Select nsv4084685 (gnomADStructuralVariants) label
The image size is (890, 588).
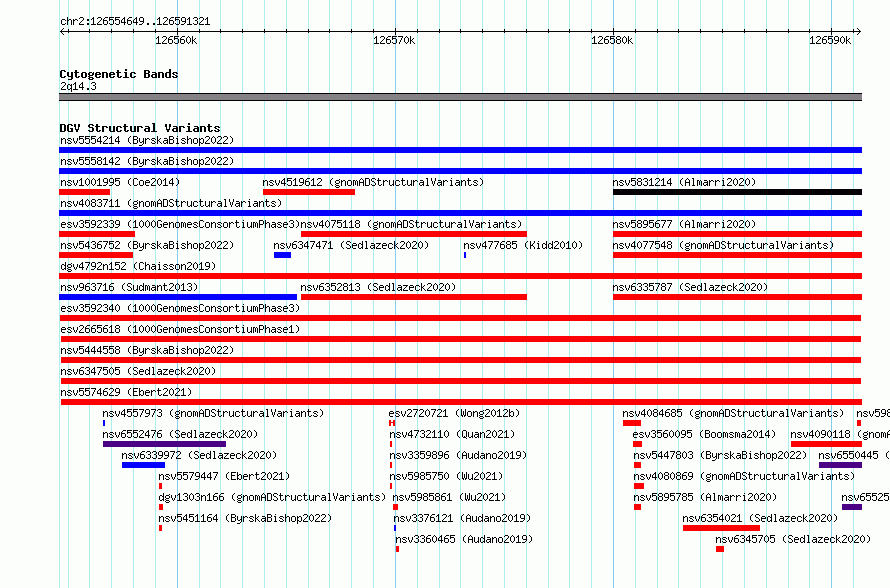[x=733, y=413]
